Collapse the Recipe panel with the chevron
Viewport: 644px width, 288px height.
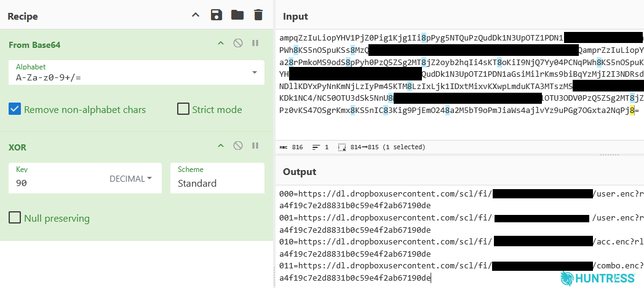pyautogui.click(x=196, y=15)
